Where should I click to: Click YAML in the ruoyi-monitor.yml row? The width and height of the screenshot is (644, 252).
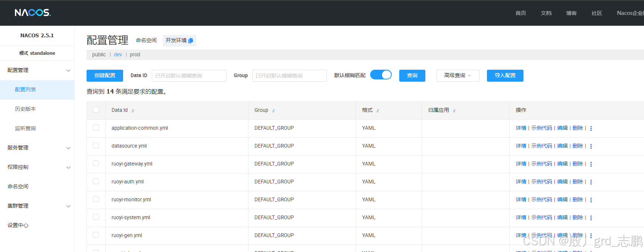(369, 200)
